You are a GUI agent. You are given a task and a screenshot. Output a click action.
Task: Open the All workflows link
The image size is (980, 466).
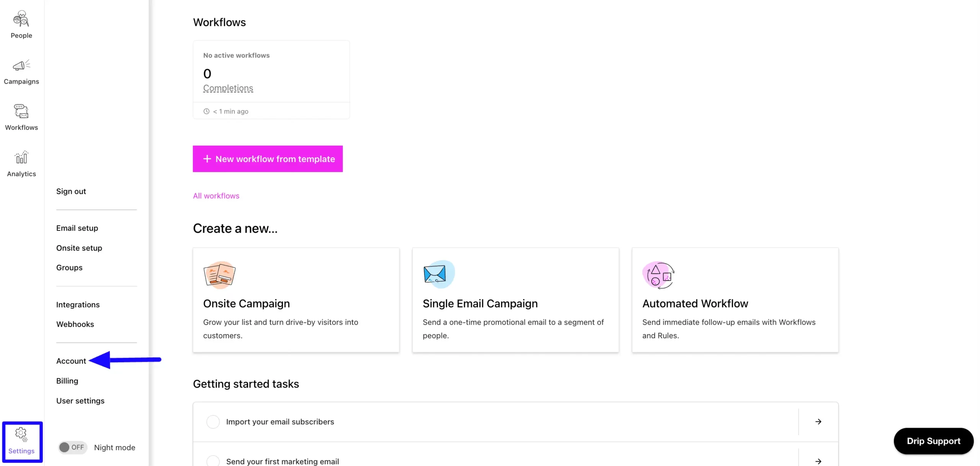216,196
